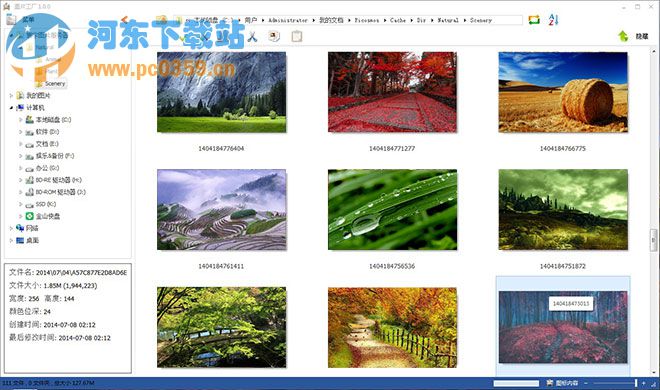This screenshot has height=390, width=660.
Task: Click the view mode icon in the status bar
Action: click(x=549, y=383)
